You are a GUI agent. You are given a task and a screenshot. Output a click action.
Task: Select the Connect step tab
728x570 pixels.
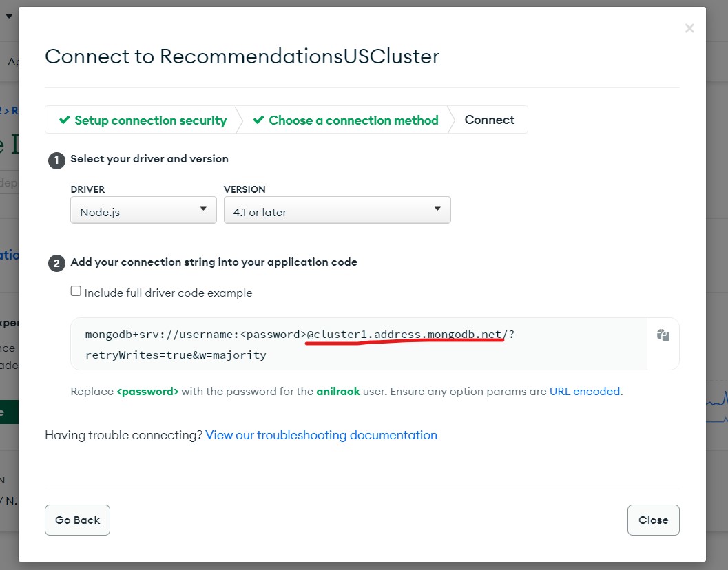490,120
